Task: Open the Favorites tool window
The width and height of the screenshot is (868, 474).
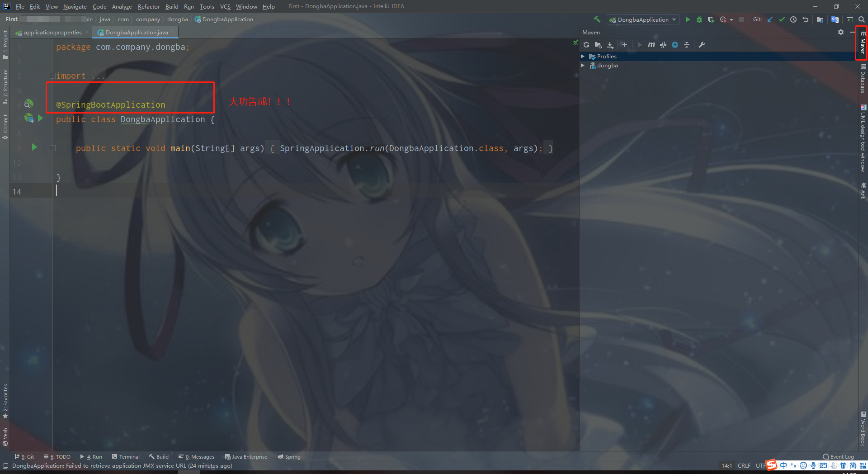Action: click(5, 401)
